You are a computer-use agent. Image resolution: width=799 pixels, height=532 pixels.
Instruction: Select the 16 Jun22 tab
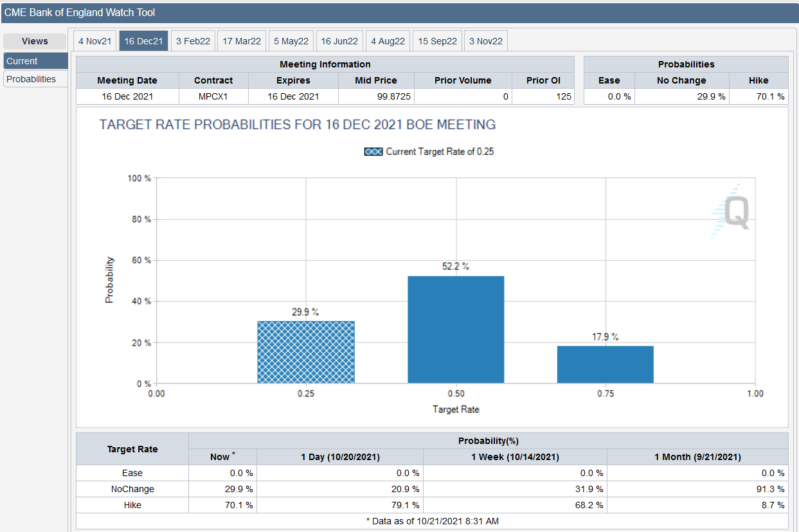tap(339, 41)
